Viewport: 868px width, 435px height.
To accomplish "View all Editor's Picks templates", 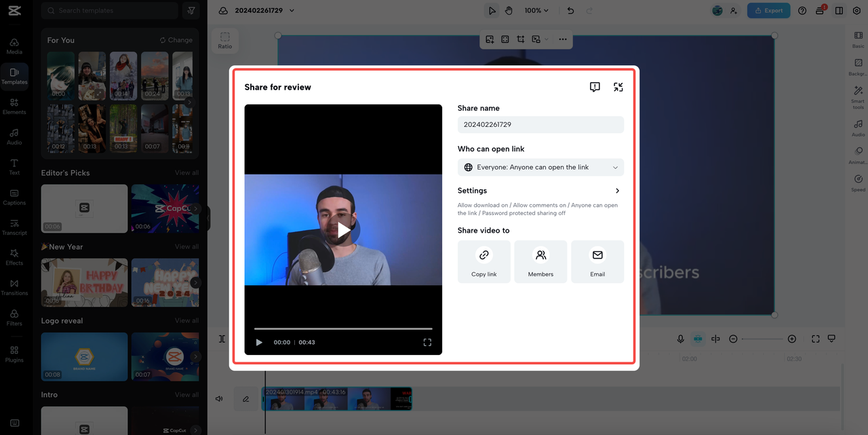I will click(186, 173).
